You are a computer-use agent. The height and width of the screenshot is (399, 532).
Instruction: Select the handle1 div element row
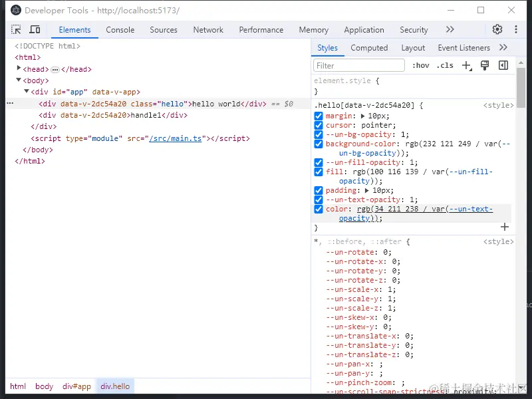coord(113,115)
